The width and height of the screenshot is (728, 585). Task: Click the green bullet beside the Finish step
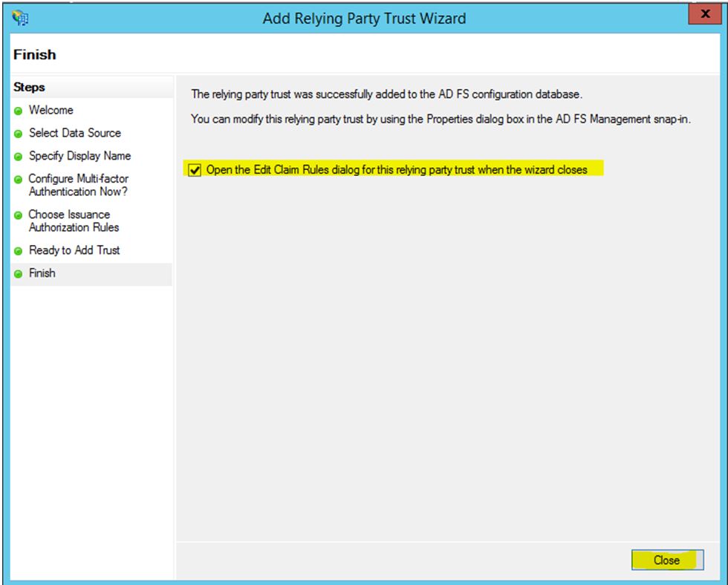point(18,274)
